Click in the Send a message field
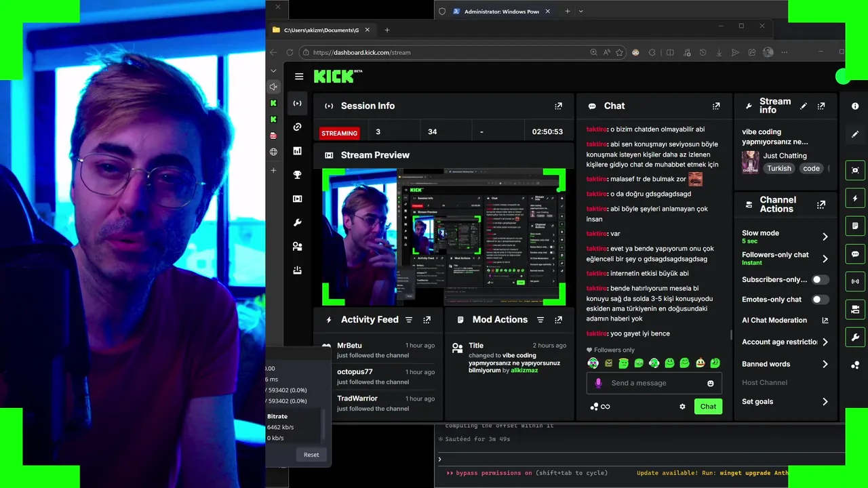The height and width of the screenshot is (488, 868). [x=654, y=383]
